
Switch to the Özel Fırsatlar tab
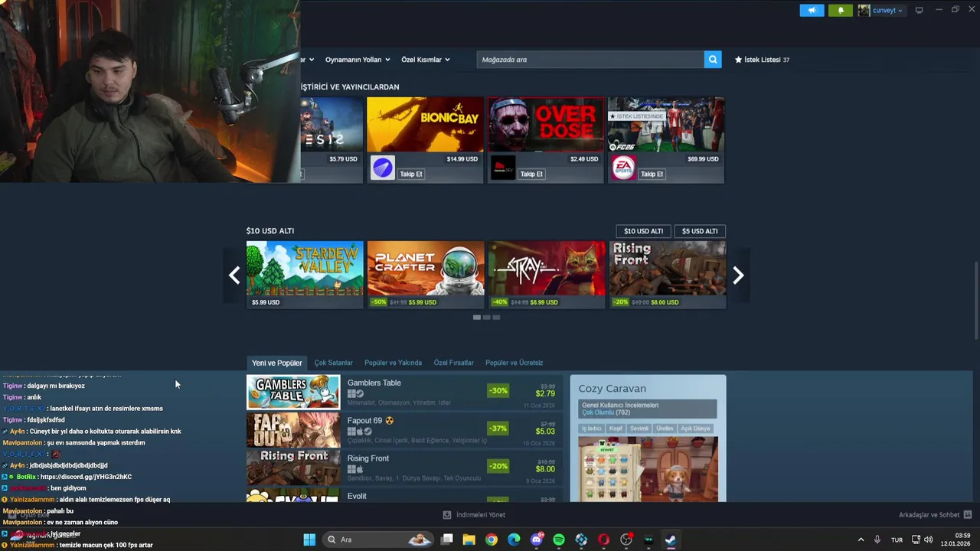tap(454, 363)
